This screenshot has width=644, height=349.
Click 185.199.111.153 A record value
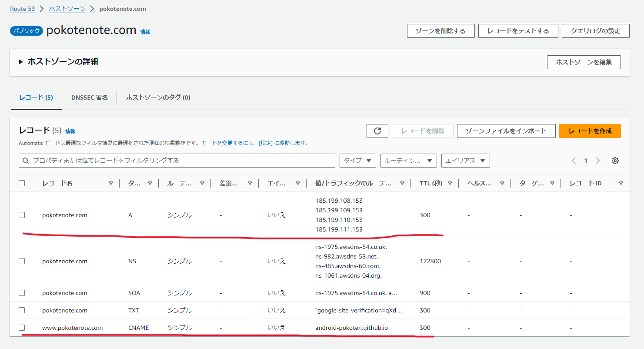pyautogui.click(x=339, y=229)
